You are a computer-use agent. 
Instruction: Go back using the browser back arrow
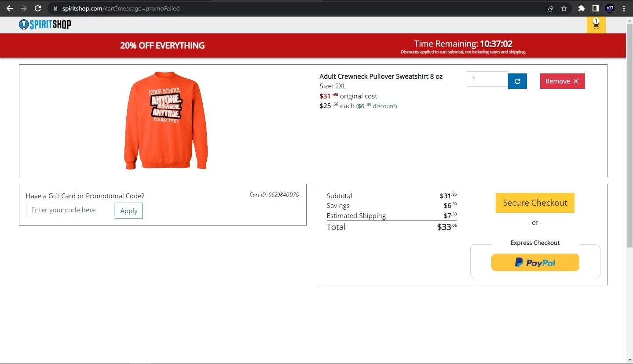[x=10, y=8]
